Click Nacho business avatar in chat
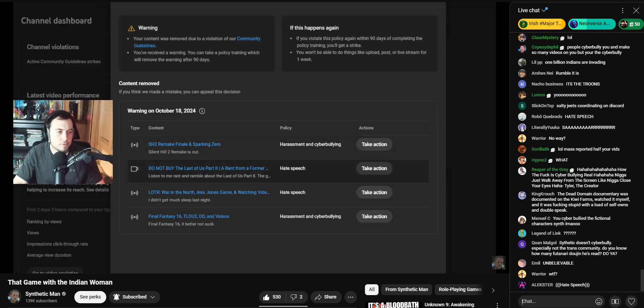The width and height of the screenshot is (644, 308). click(522, 84)
